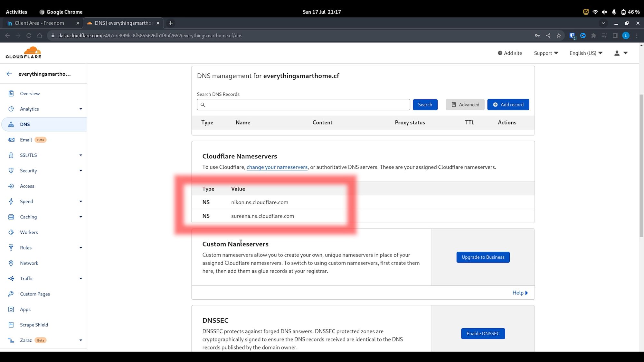Viewport: 644px width, 362px height.
Task: Click the Chrome home button
Action: 40,35
